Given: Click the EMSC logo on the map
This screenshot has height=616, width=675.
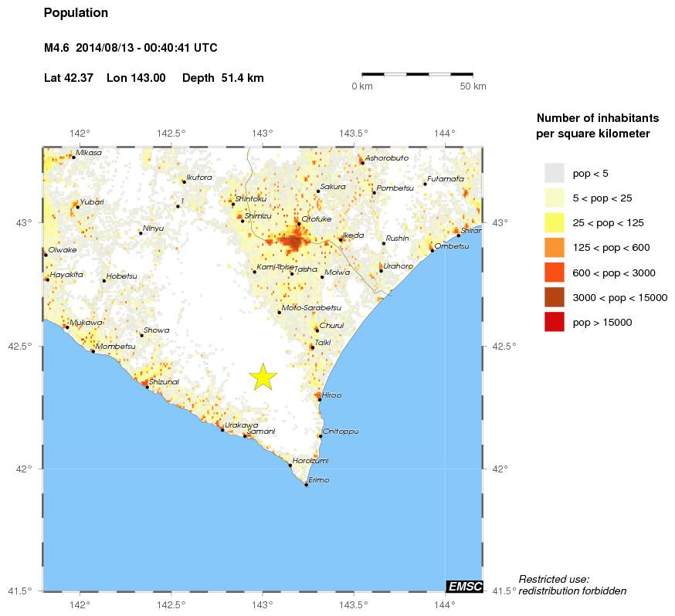Looking at the screenshot, I should [464, 586].
